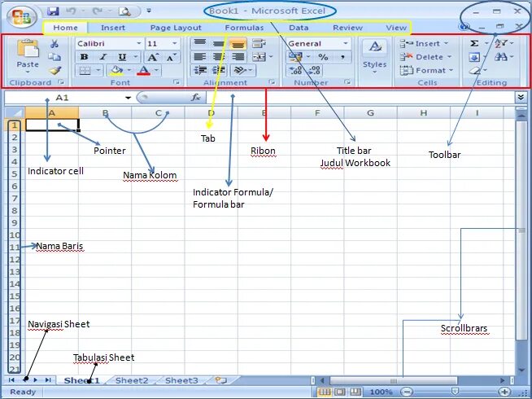
Task: Click the Insert Function fx button
Action: [x=196, y=98]
